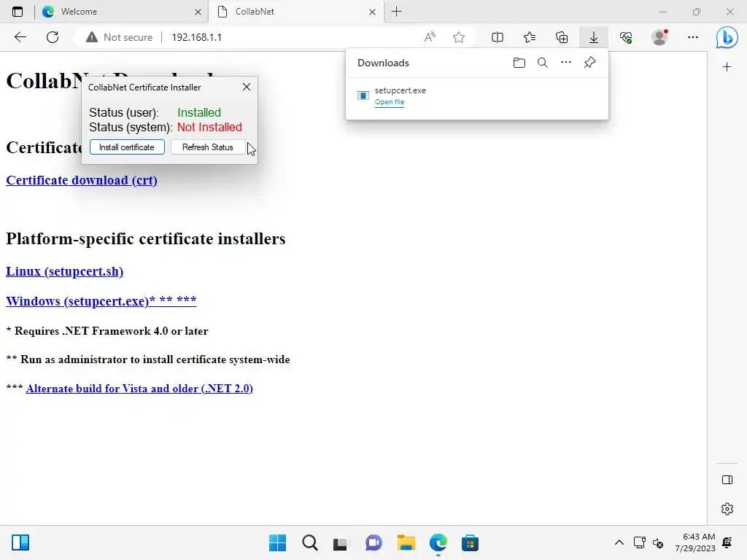Show hidden tray icons chevron

(x=619, y=542)
